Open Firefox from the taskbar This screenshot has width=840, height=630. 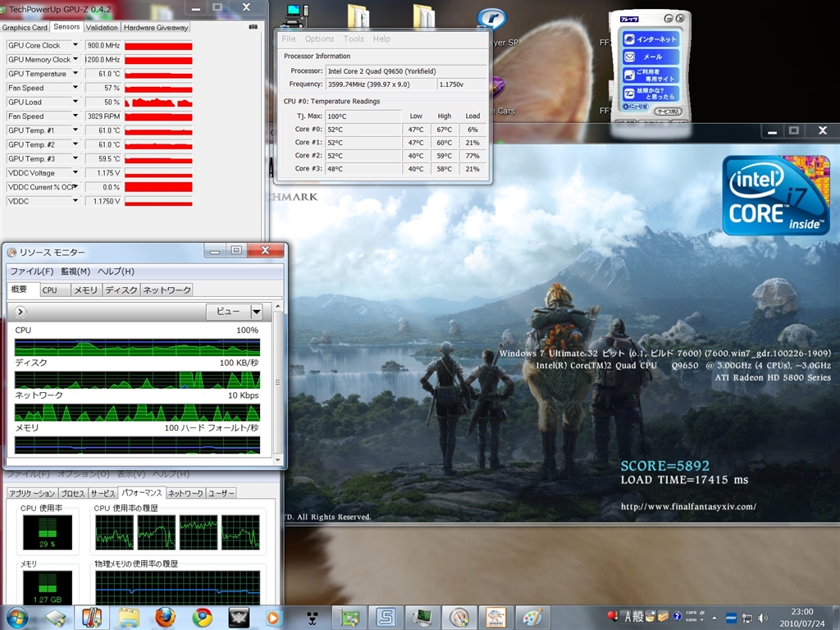[166, 616]
